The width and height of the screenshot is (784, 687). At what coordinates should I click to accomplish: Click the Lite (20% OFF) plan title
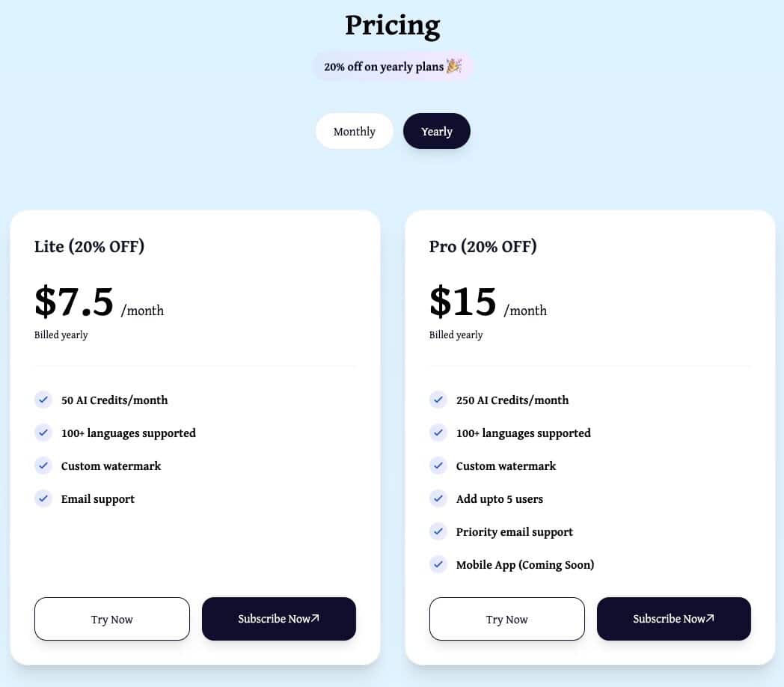[x=89, y=246]
